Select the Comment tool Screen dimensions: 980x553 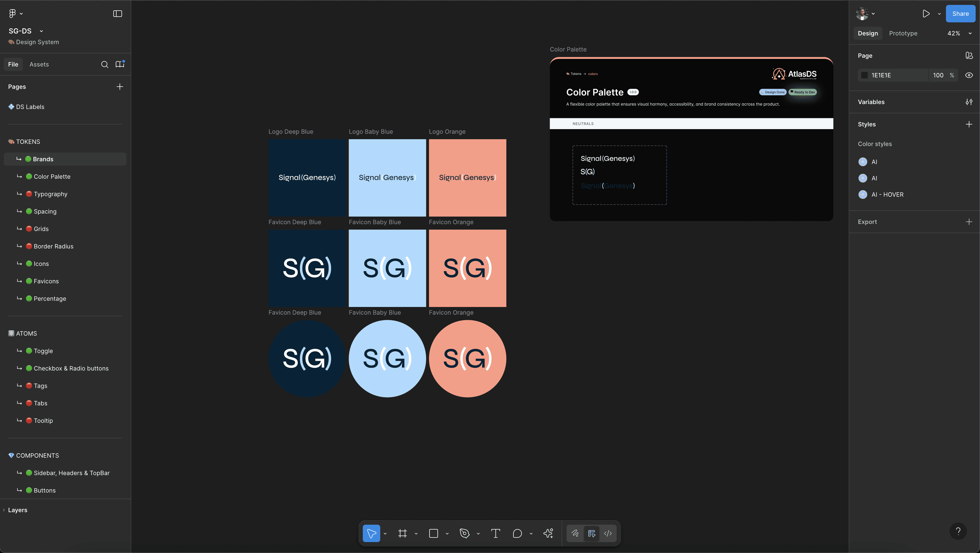pyautogui.click(x=517, y=533)
